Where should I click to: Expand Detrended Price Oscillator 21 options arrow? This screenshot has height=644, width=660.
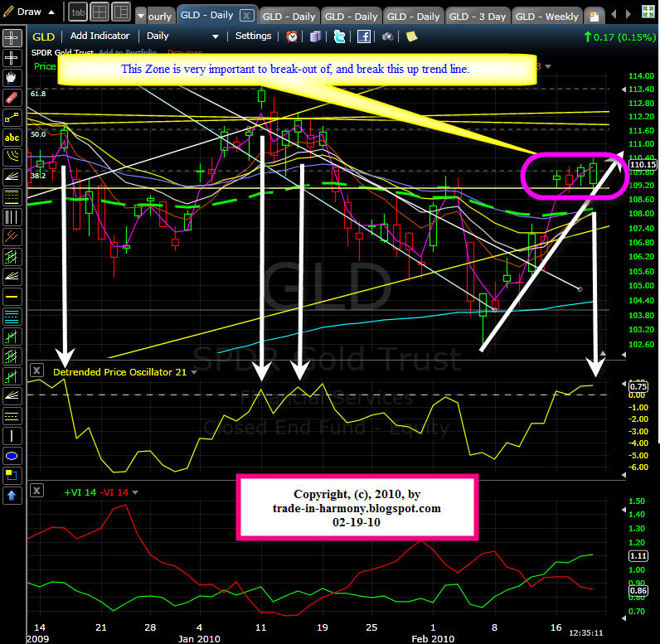click(194, 372)
